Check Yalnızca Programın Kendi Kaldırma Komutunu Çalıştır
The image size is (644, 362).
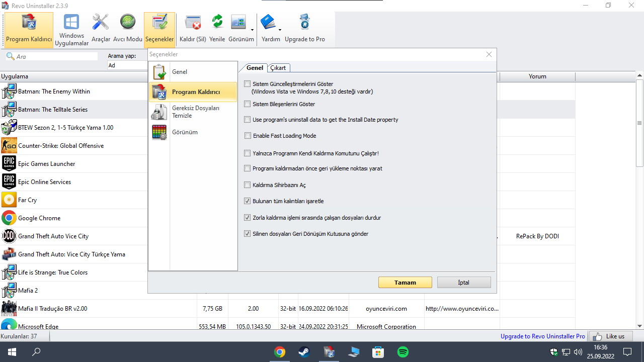coord(247,153)
